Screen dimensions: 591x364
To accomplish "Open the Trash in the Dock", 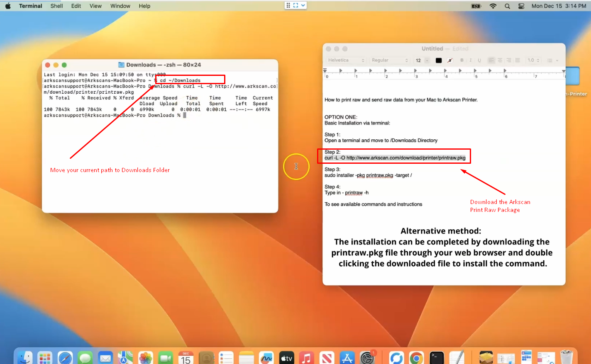I will click(x=567, y=358).
